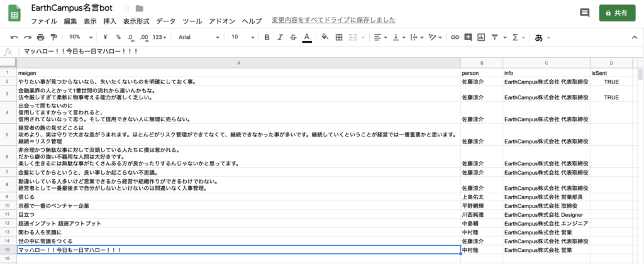Print the spreadsheet with the printer icon
This screenshot has width=644, height=264.
coord(40,37)
